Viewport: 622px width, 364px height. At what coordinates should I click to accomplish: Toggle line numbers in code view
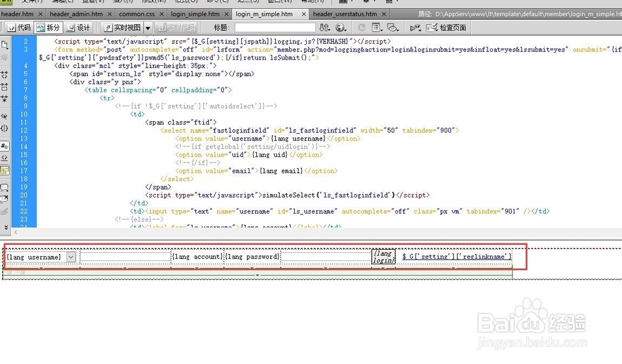point(4,146)
